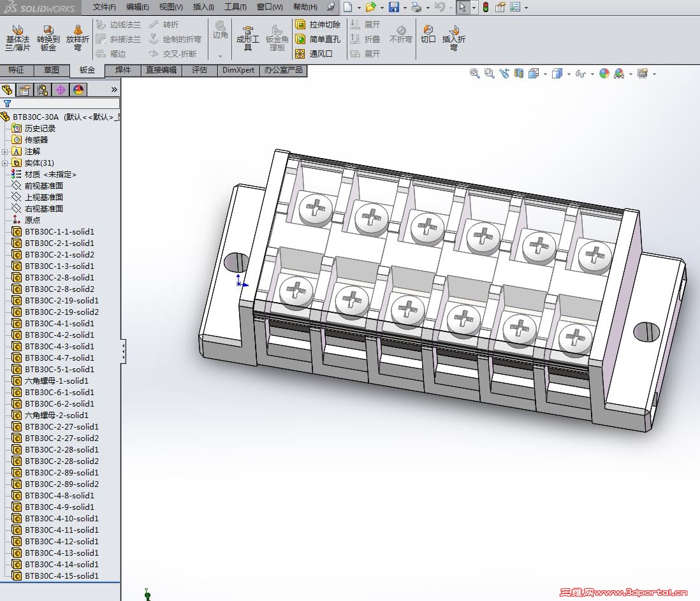Click the No Bends (不折弯) tool
The width and height of the screenshot is (700, 601).
400,34
